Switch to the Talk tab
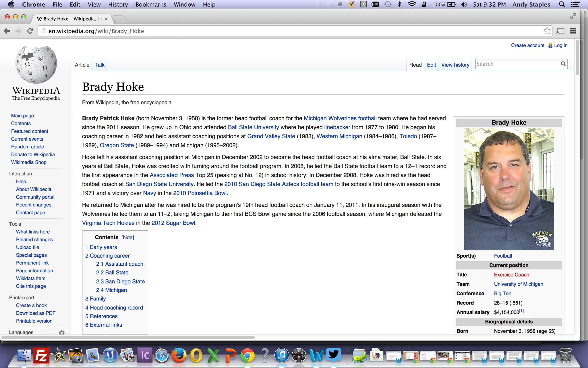Image resolution: width=588 pixels, height=368 pixels. pyautogui.click(x=99, y=65)
